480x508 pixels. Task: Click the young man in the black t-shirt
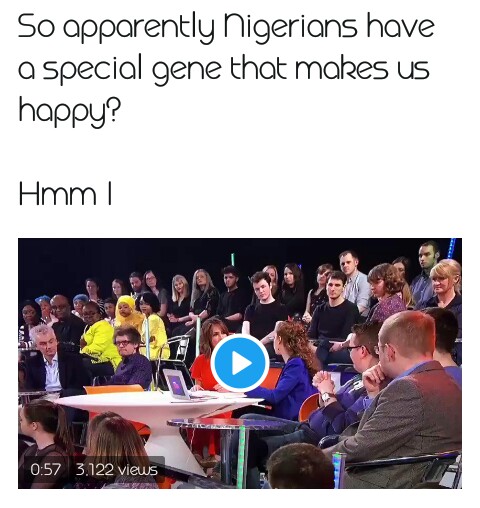click(263, 307)
